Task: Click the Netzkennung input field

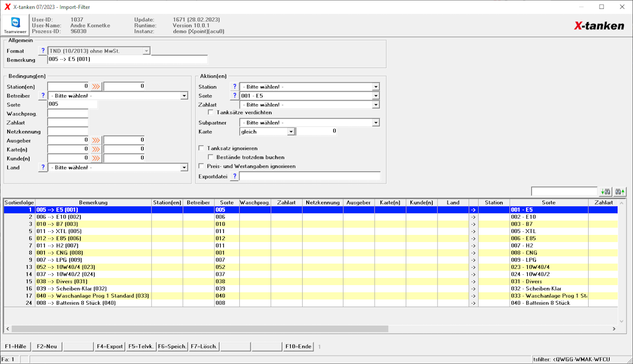Action: pyautogui.click(x=68, y=131)
